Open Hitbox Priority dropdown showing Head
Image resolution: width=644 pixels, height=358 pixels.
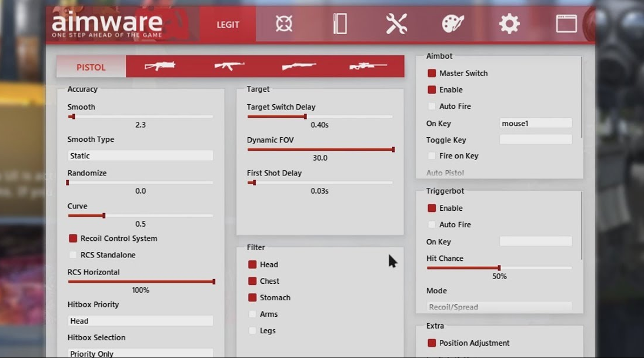pyautogui.click(x=141, y=320)
